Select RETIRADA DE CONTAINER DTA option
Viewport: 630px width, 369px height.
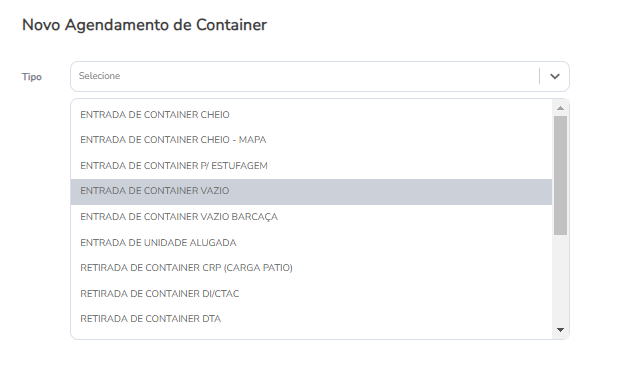[311, 319]
